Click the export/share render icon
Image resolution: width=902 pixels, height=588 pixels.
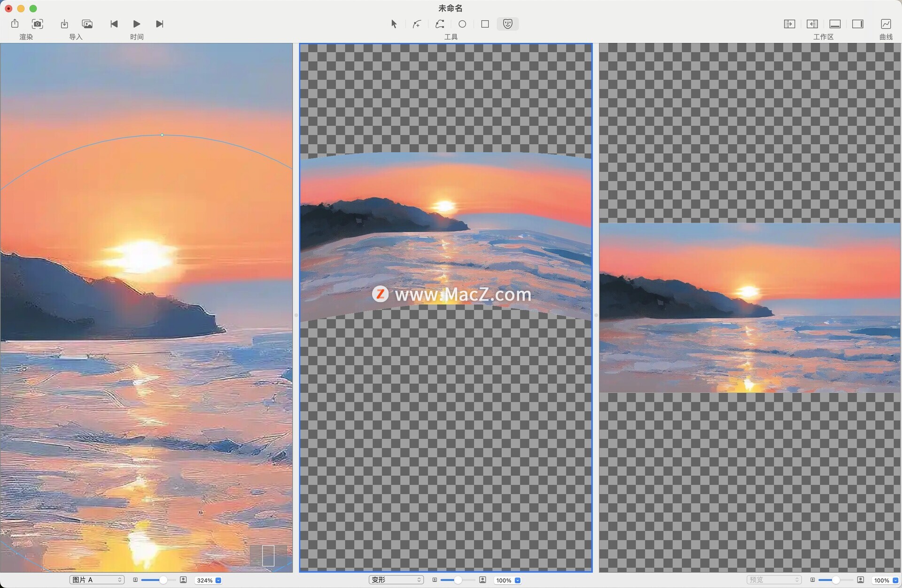point(15,23)
